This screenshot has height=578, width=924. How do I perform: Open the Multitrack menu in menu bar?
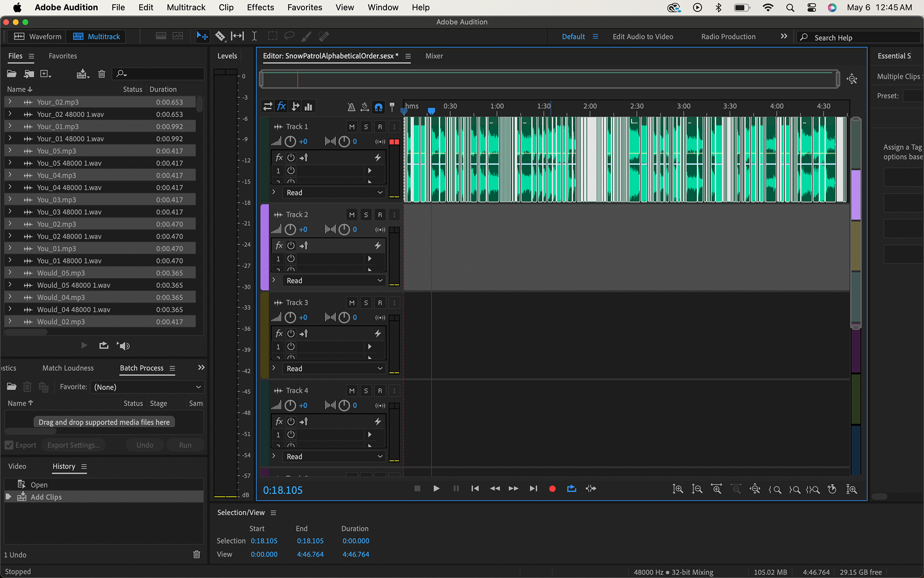(186, 7)
